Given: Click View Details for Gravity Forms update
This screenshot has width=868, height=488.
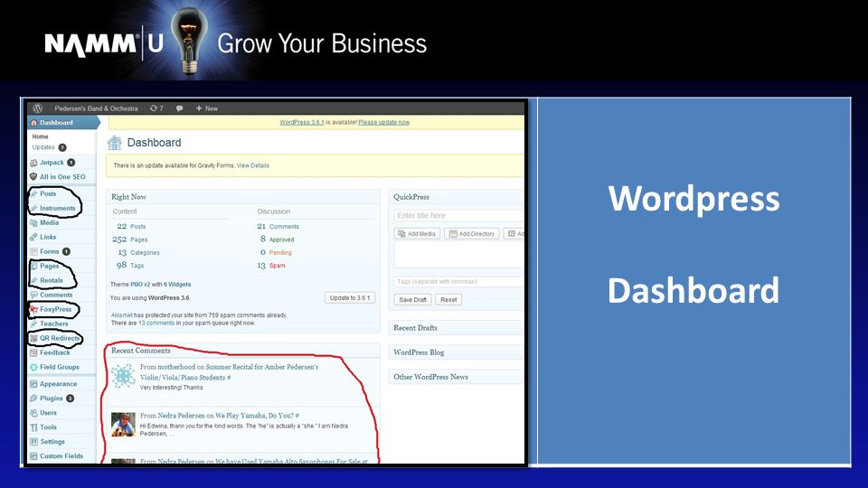Looking at the screenshot, I should (252, 165).
